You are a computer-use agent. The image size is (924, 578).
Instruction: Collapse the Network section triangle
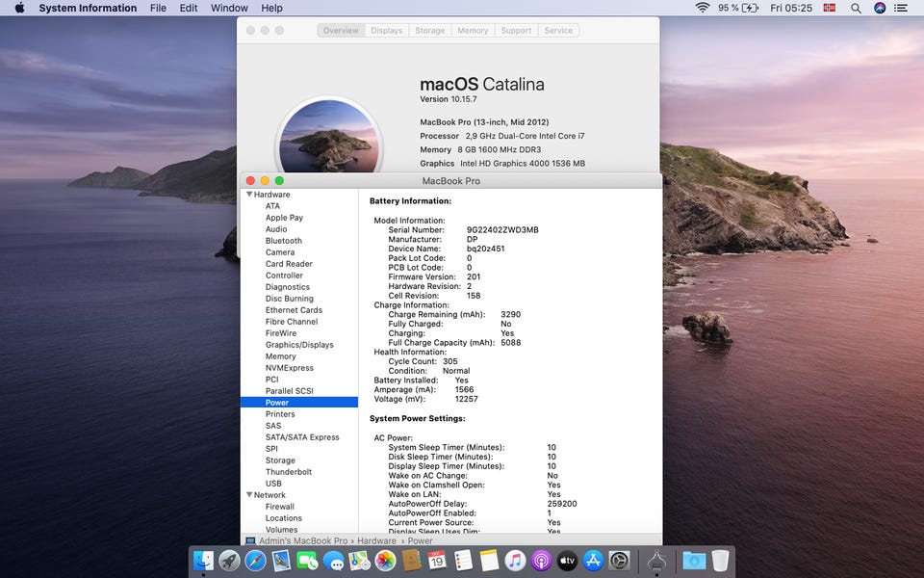[249, 495]
